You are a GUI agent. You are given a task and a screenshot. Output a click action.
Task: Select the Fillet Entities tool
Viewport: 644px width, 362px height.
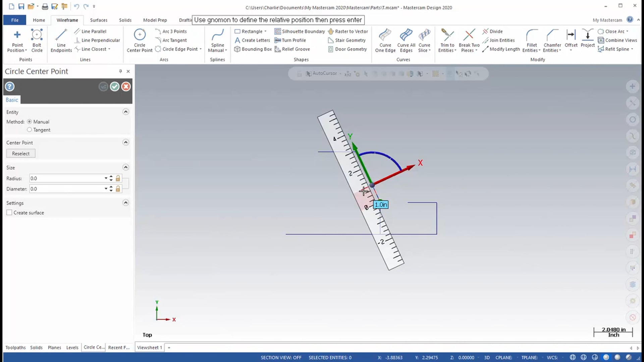pos(532,41)
